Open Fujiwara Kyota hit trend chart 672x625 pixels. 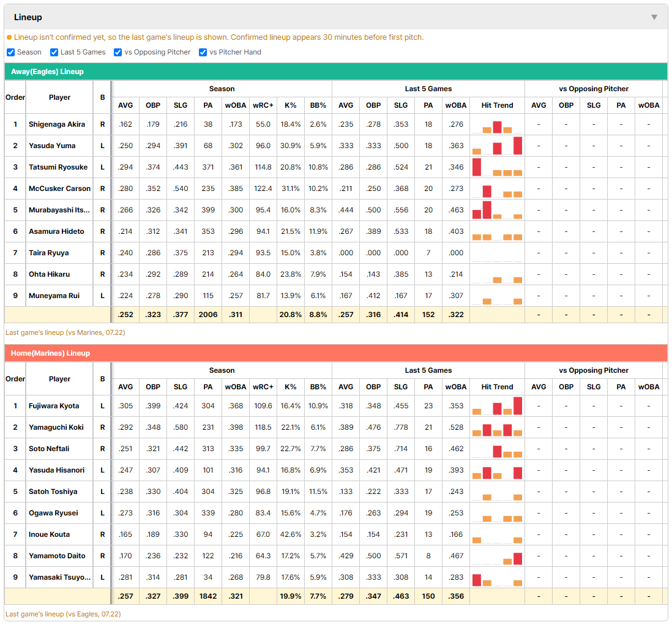(x=497, y=406)
